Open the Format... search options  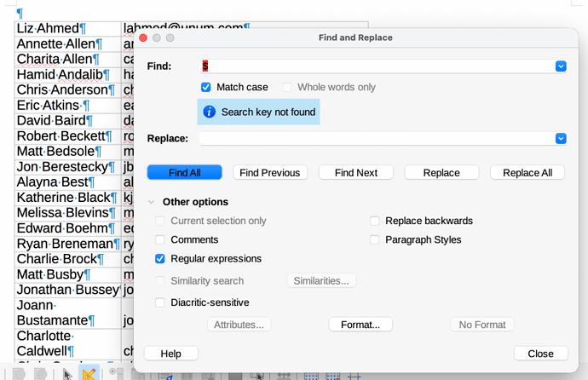360,325
